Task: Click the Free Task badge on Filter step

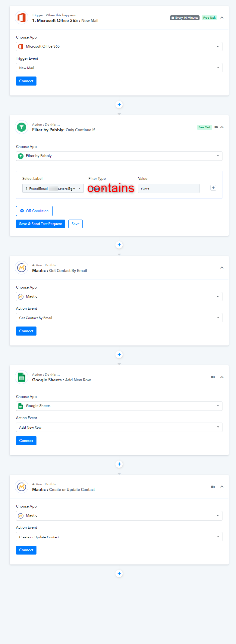Action: (x=205, y=127)
